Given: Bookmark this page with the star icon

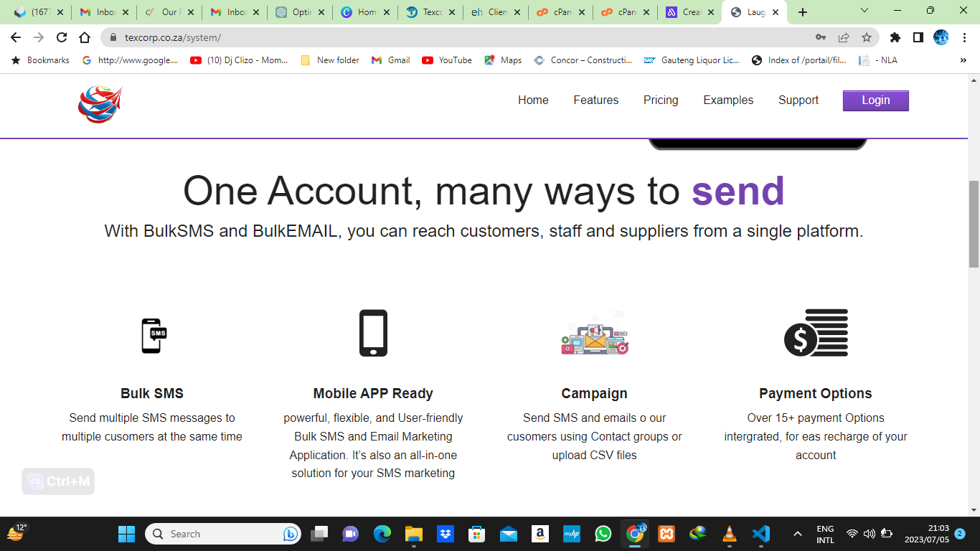Looking at the screenshot, I should [x=866, y=37].
